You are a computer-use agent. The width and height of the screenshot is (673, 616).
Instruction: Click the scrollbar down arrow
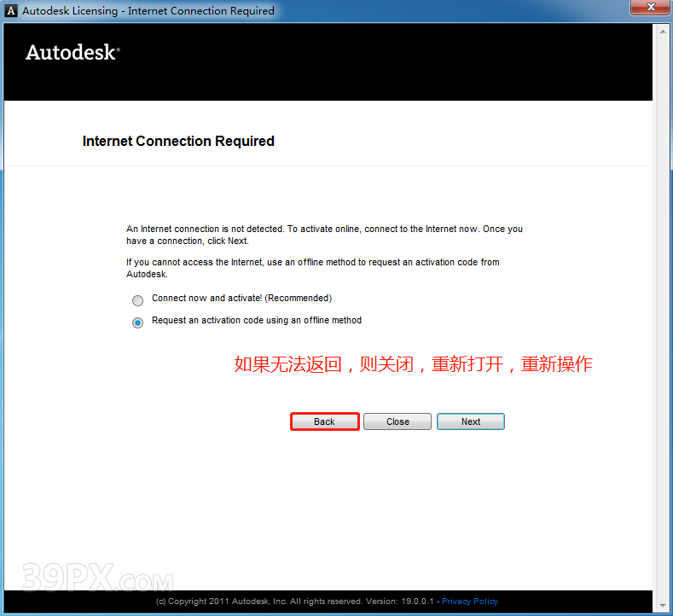point(662,607)
